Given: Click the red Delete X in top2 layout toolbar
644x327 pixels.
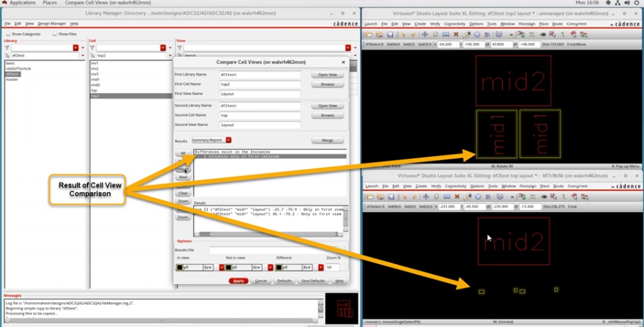Looking at the screenshot, I should point(456,34).
